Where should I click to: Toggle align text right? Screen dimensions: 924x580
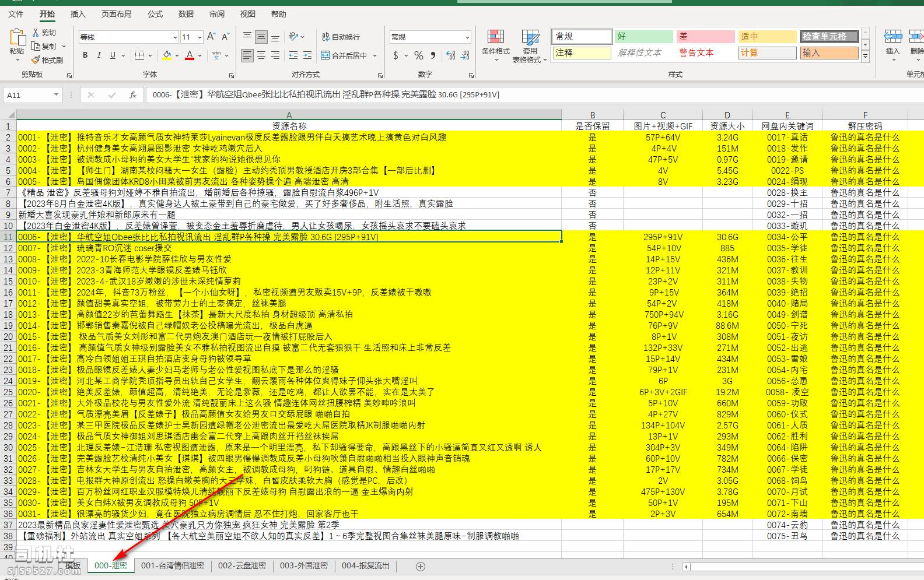click(x=275, y=55)
